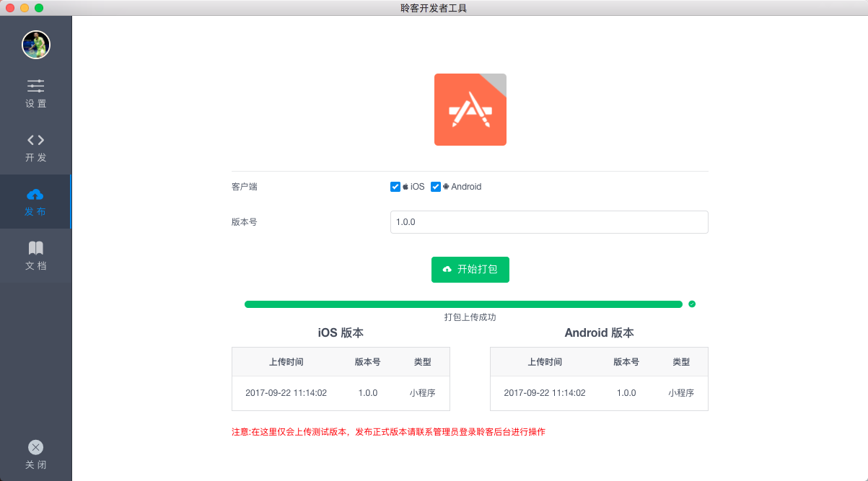Click the 开始打包 packaging button
Viewport: 868px width, 481px height.
tap(470, 269)
